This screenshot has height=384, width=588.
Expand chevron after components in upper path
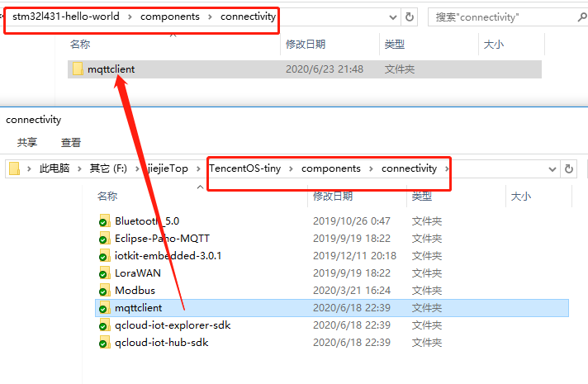point(210,17)
